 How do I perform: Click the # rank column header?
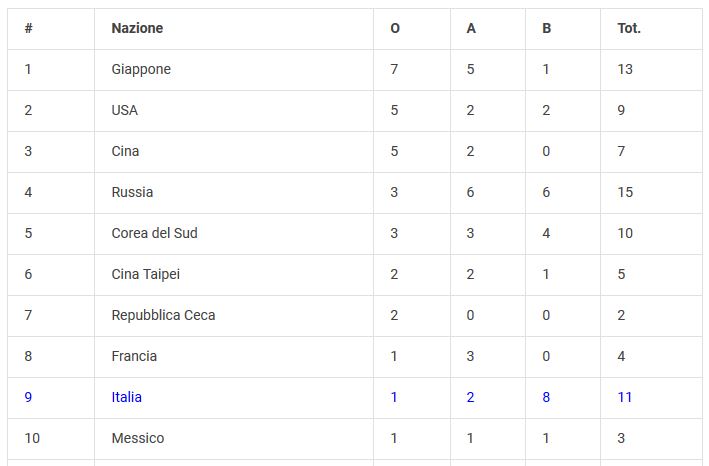click(x=28, y=28)
